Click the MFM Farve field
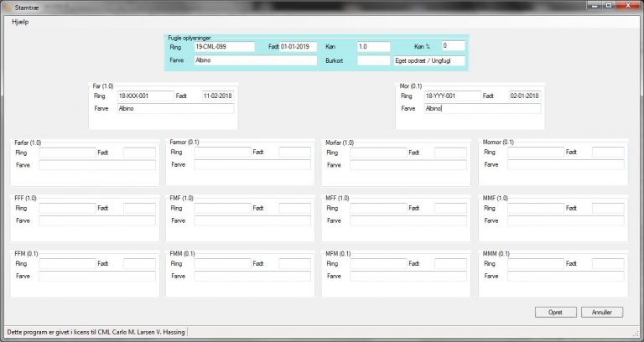 [408, 276]
